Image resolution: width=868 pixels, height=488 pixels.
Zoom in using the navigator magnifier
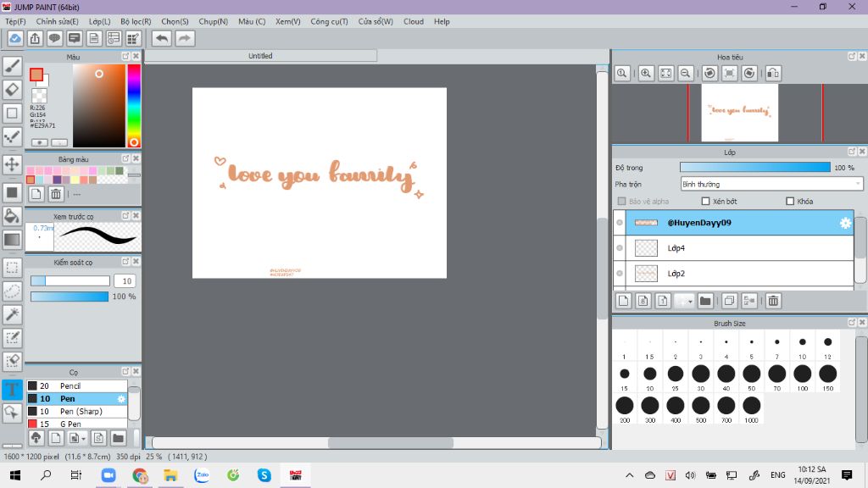[x=646, y=74]
